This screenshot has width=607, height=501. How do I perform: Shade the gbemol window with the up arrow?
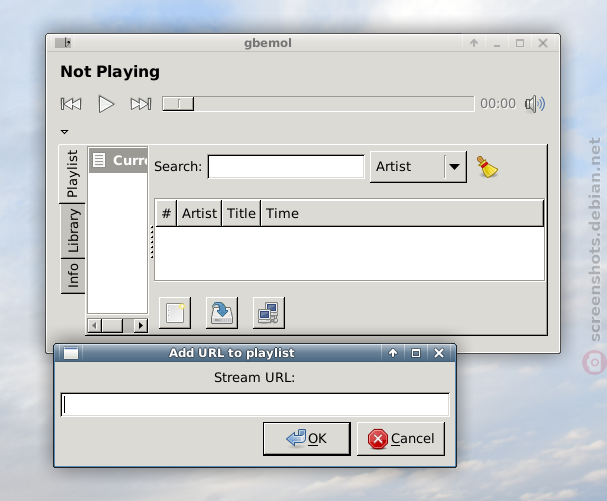click(474, 43)
